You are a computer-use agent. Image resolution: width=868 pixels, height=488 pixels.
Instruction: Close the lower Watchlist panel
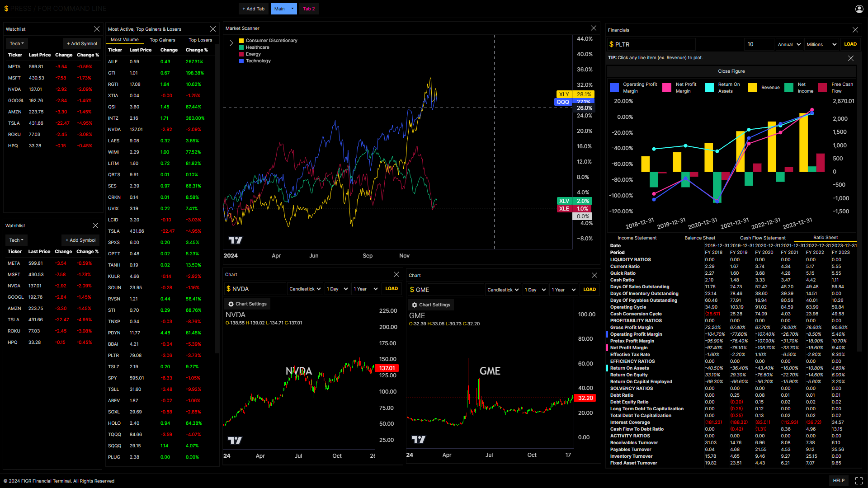pyautogui.click(x=95, y=225)
